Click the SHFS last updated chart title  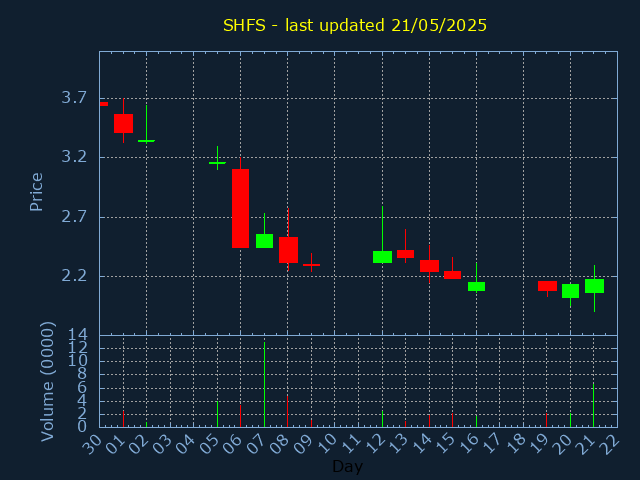[x=355, y=25]
